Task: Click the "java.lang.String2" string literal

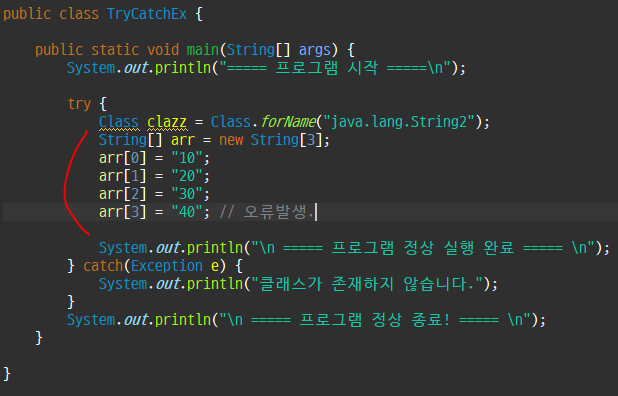Action: tap(399, 122)
